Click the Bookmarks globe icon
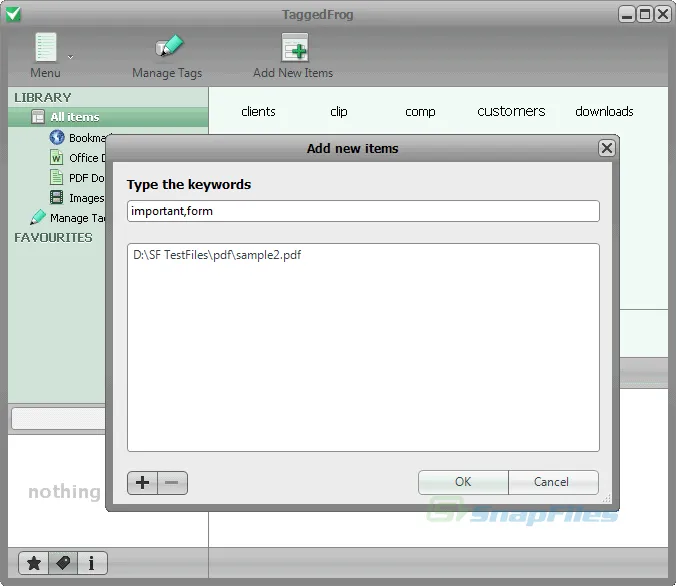The width and height of the screenshot is (676, 586). (x=57, y=138)
